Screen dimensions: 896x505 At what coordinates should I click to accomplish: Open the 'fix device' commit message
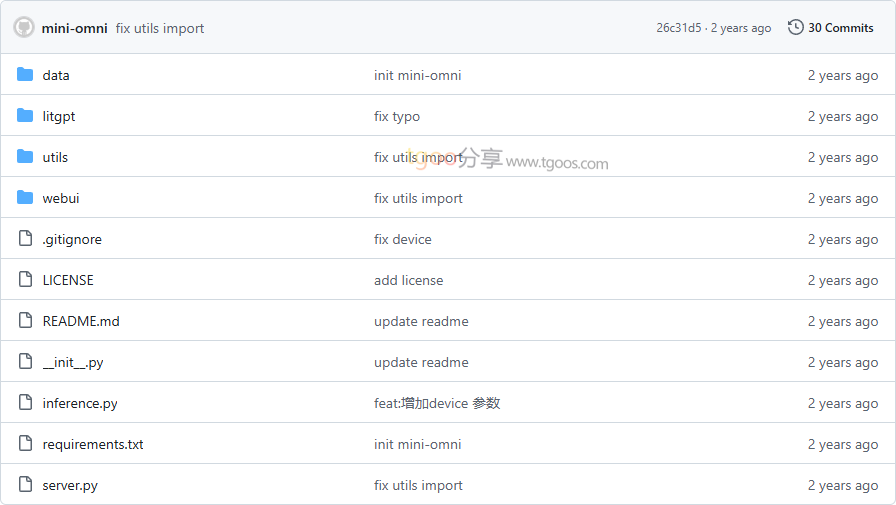click(403, 239)
